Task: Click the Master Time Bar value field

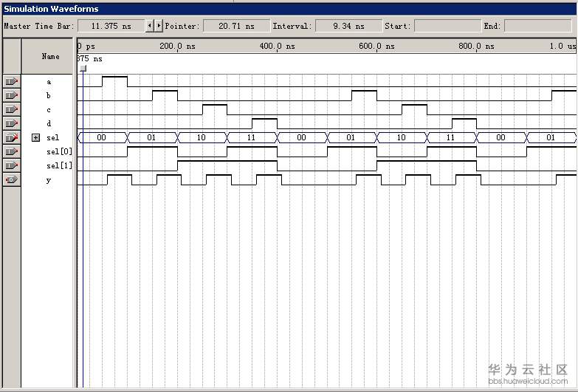Action: click(x=111, y=26)
